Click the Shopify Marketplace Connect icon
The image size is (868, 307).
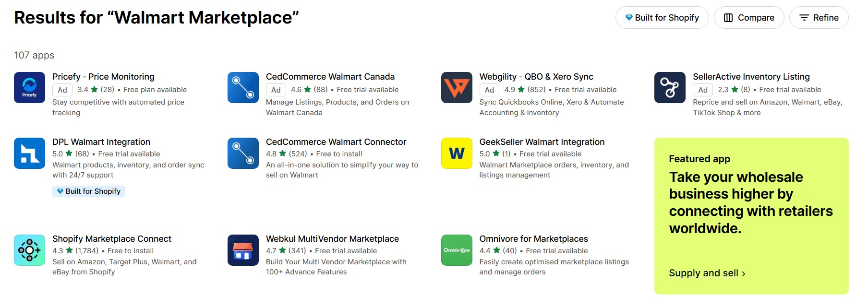pyautogui.click(x=29, y=250)
